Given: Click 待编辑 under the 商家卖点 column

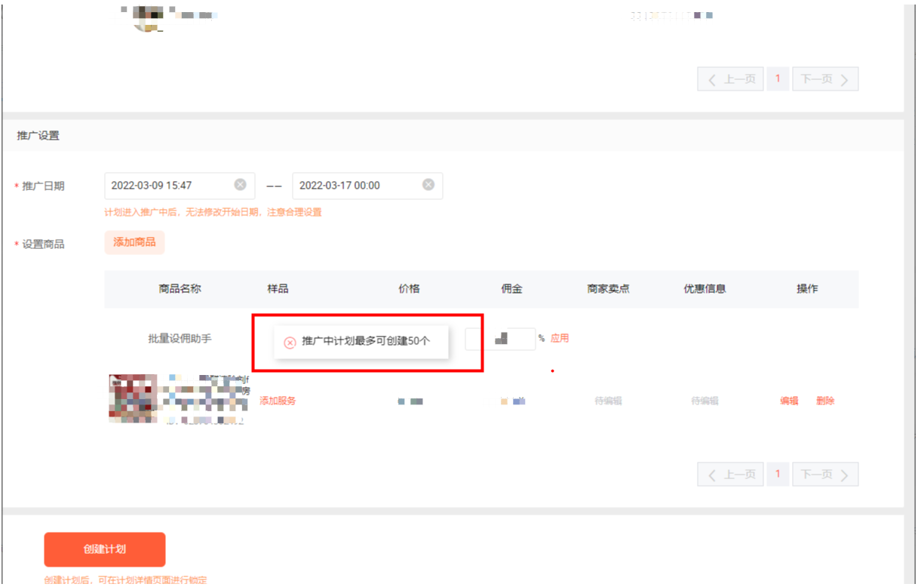Looking at the screenshot, I should coord(608,401).
